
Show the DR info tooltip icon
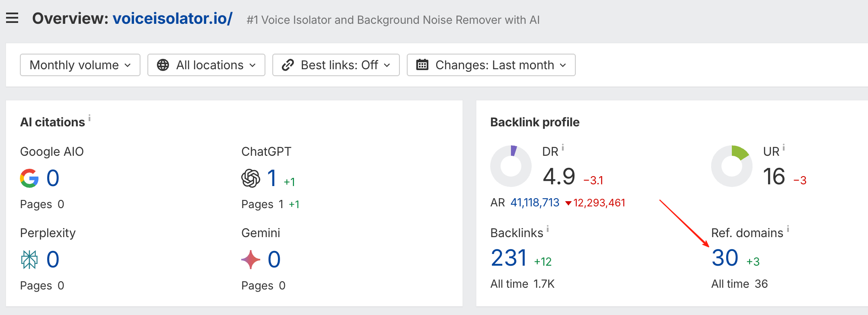pyautogui.click(x=563, y=148)
